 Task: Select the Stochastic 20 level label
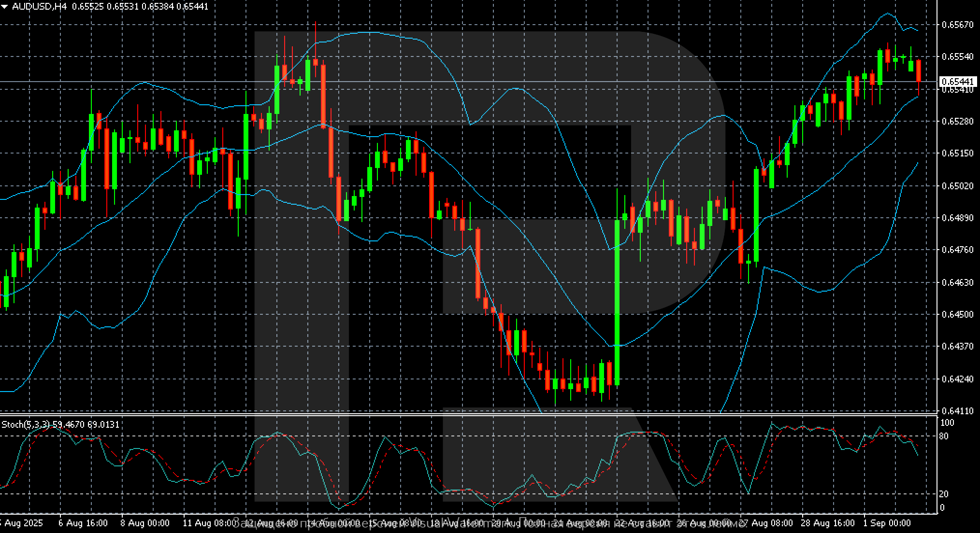click(943, 494)
